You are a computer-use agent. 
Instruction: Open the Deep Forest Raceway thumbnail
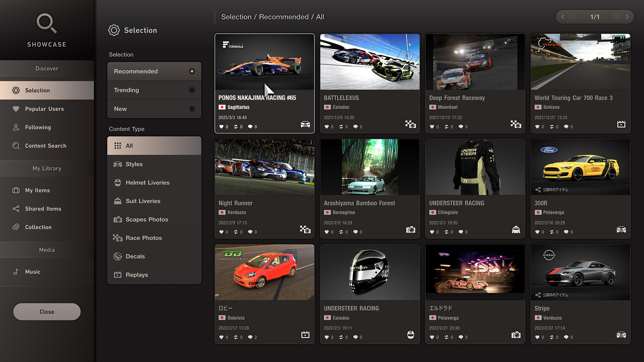pyautogui.click(x=475, y=62)
